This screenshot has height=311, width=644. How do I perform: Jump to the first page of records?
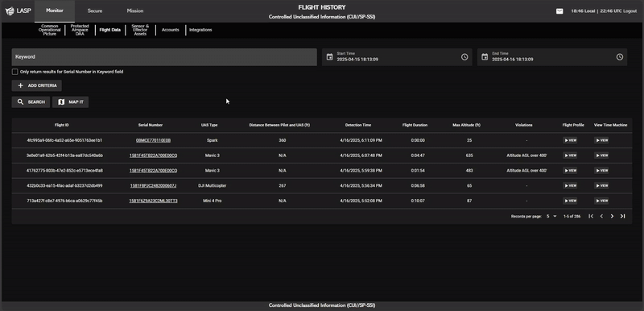591,216
